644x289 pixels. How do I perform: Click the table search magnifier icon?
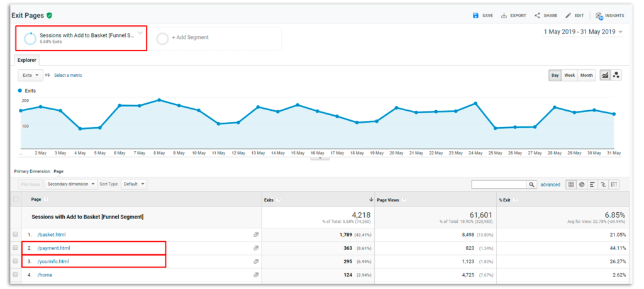[x=531, y=184]
